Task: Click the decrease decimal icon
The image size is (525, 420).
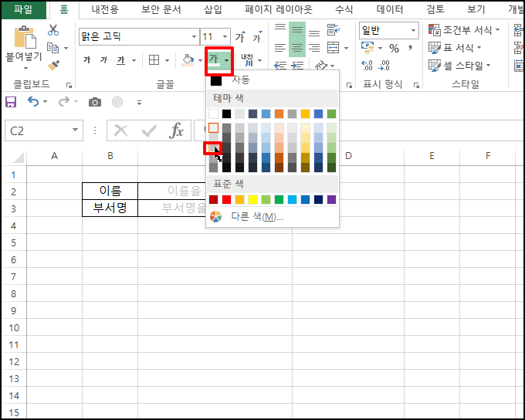Action: 384,65
